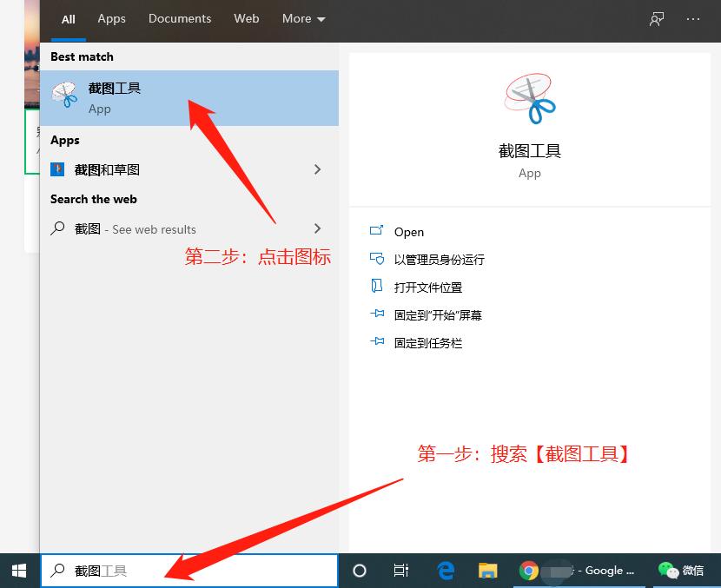Open the options menu with three dots
This screenshot has width=721, height=588.
pyautogui.click(x=693, y=18)
